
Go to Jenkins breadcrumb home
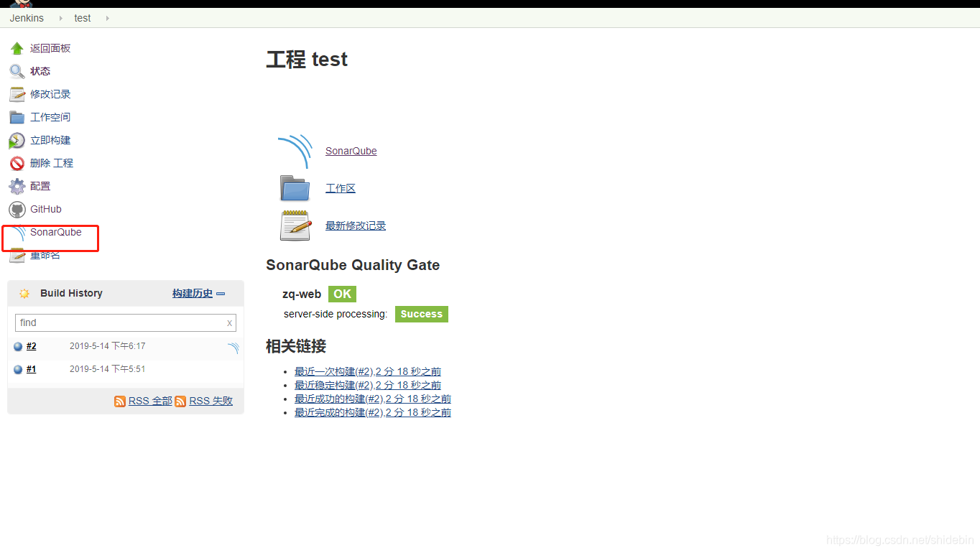(27, 18)
